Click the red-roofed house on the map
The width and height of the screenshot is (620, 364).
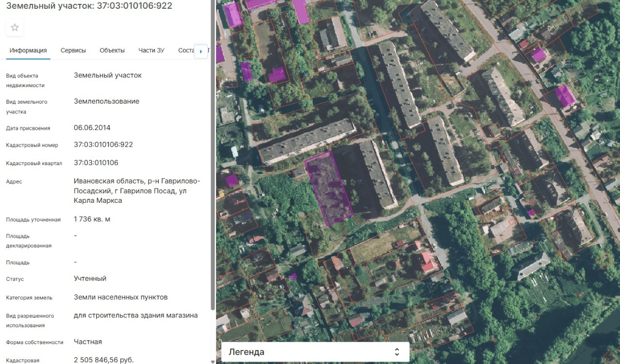pos(429,262)
